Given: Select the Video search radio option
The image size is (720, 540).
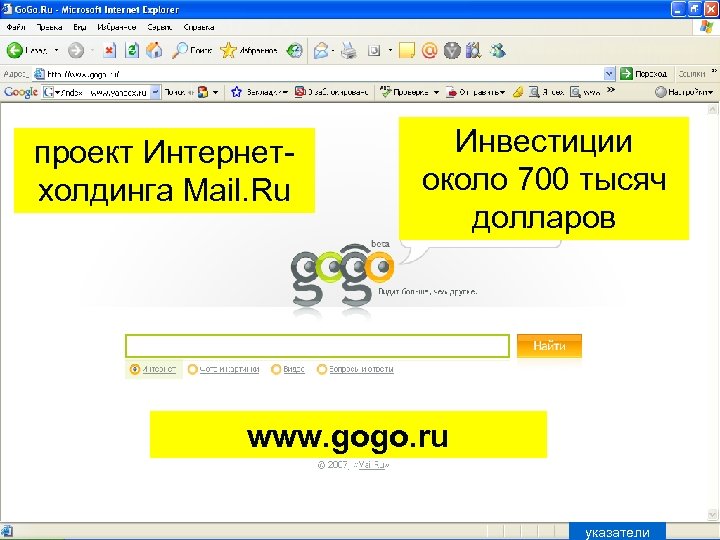Looking at the screenshot, I should [276, 369].
